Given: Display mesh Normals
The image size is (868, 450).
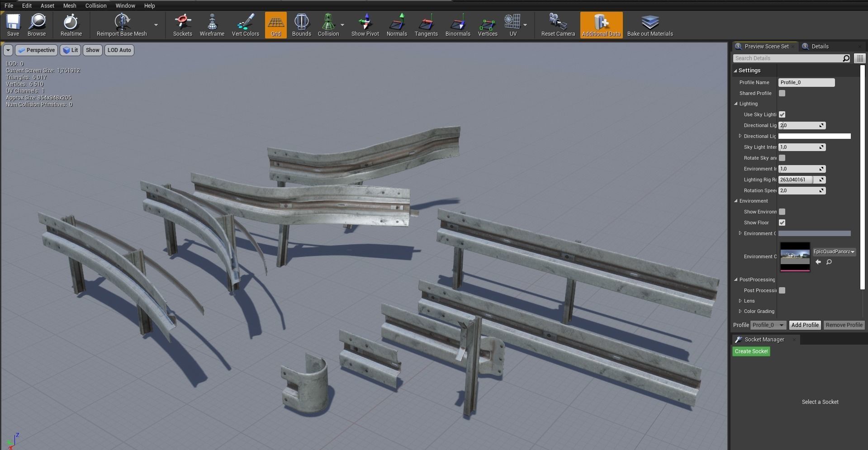Looking at the screenshot, I should (x=397, y=25).
